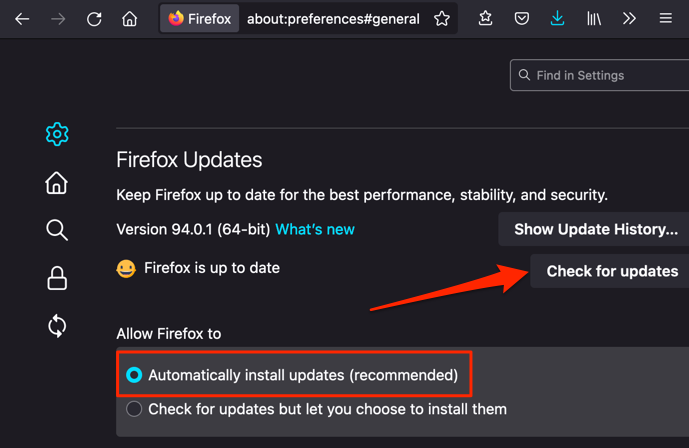
Task: Open the Sync settings category
Action: click(x=57, y=326)
